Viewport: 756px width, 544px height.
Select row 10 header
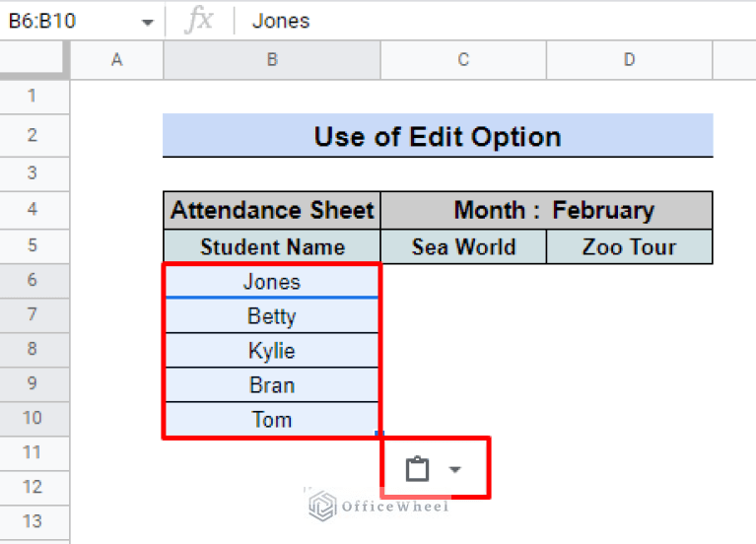coord(34,419)
